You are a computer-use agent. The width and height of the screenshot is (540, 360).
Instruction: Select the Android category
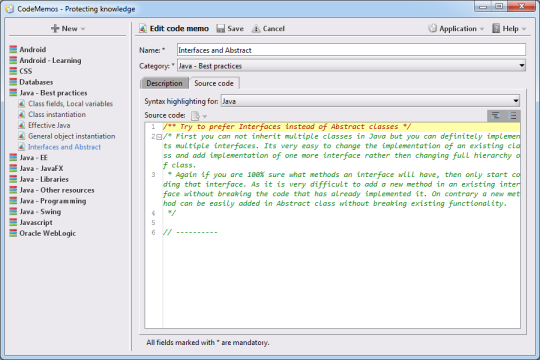[x=32, y=49]
